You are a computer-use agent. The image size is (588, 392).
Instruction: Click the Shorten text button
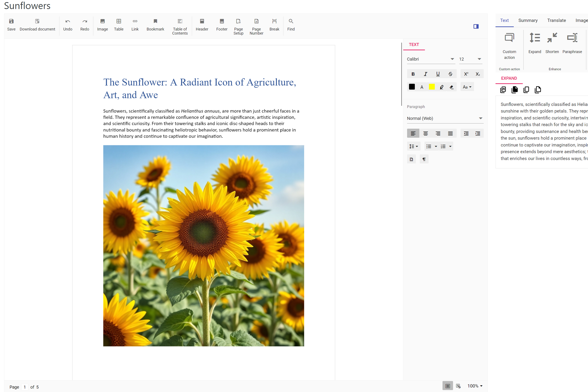552,43
